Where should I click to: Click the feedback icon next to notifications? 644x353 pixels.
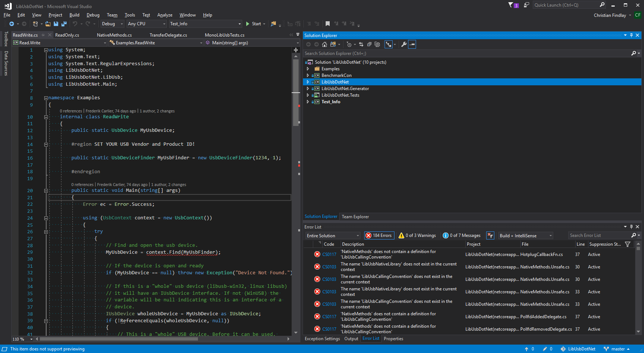527,5
